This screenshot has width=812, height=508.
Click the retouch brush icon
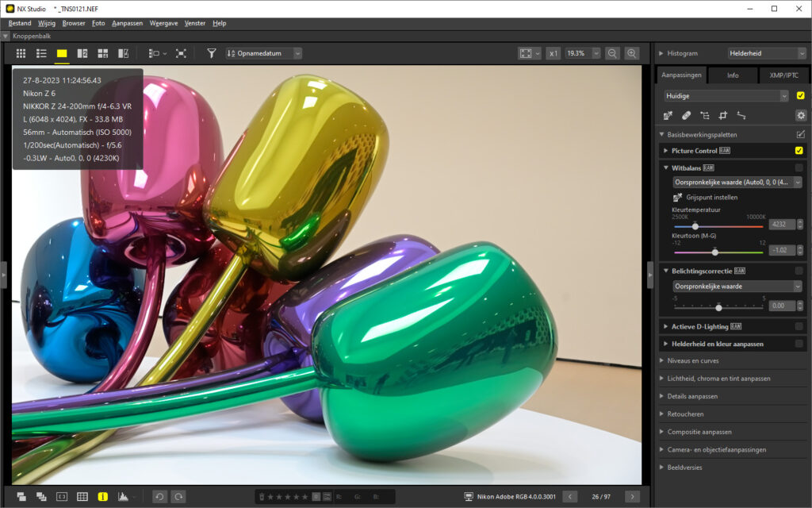(x=686, y=115)
